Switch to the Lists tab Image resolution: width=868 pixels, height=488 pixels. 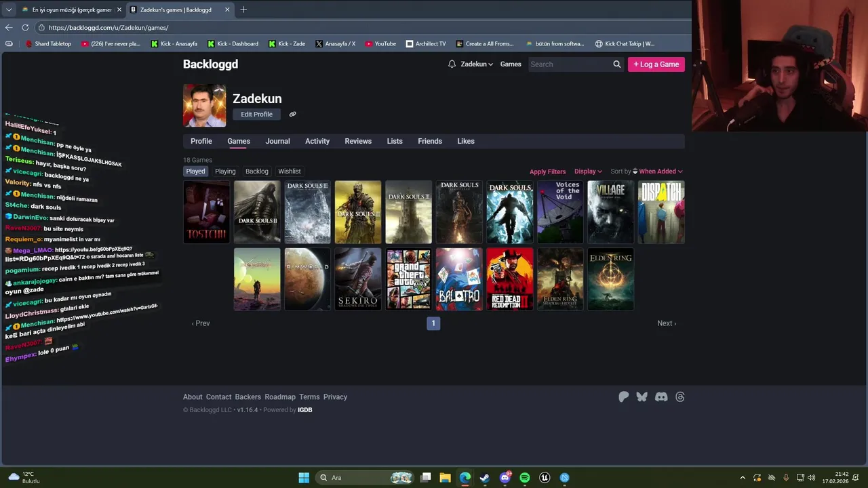[395, 141]
